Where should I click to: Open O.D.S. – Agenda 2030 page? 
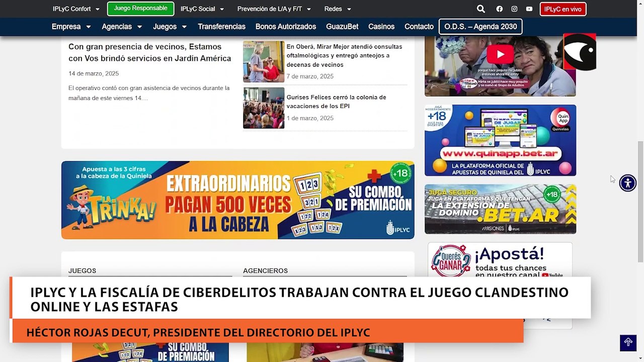pyautogui.click(x=480, y=27)
